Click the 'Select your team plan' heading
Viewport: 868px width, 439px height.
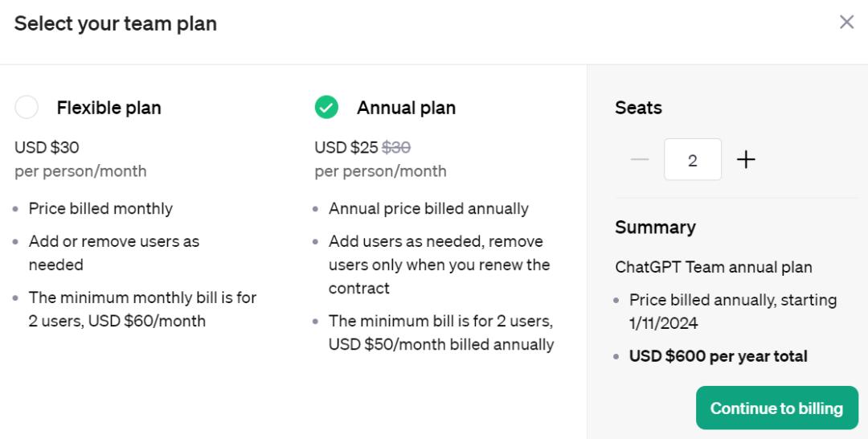coord(116,23)
